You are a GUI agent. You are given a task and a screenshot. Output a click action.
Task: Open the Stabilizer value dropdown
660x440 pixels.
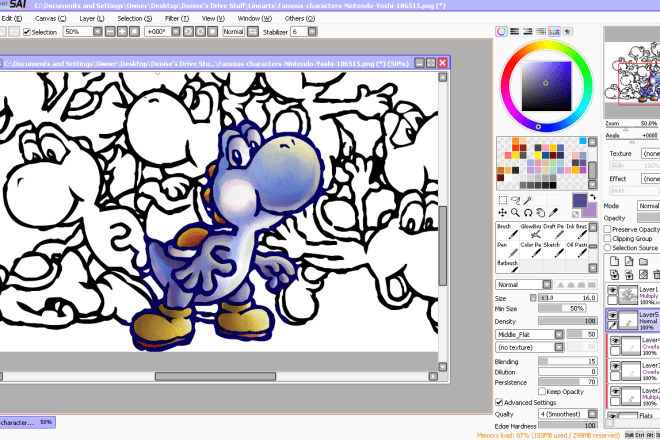pos(312,32)
